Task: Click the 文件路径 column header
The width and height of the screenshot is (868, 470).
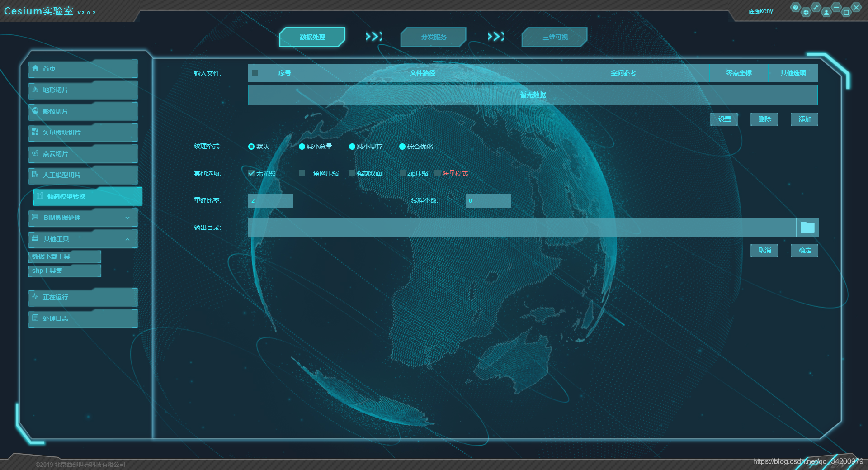Action: coord(423,73)
